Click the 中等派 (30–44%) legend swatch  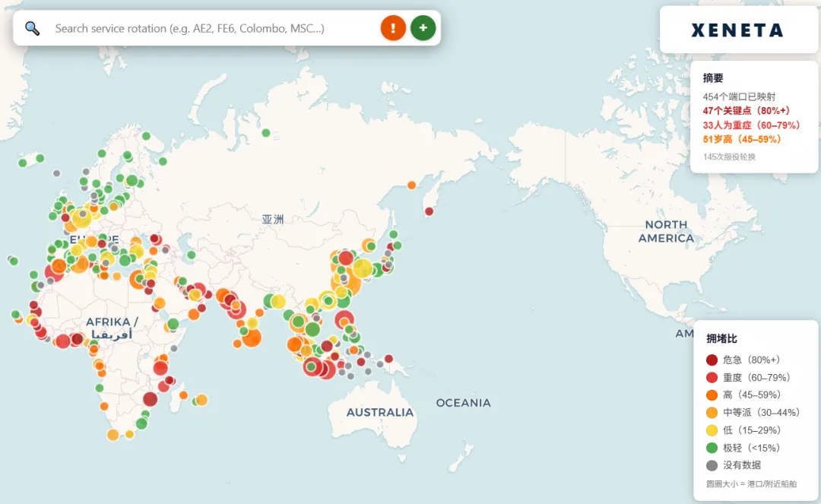pyautogui.click(x=712, y=413)
